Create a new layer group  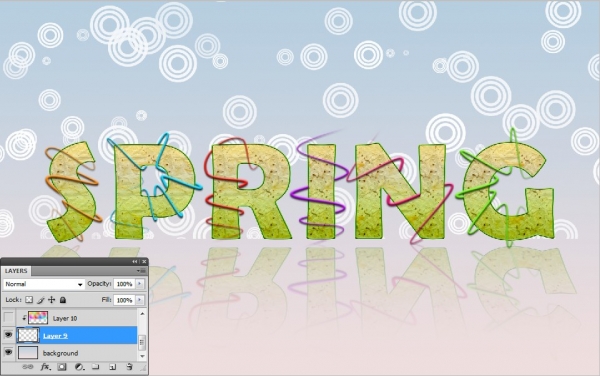96,367
